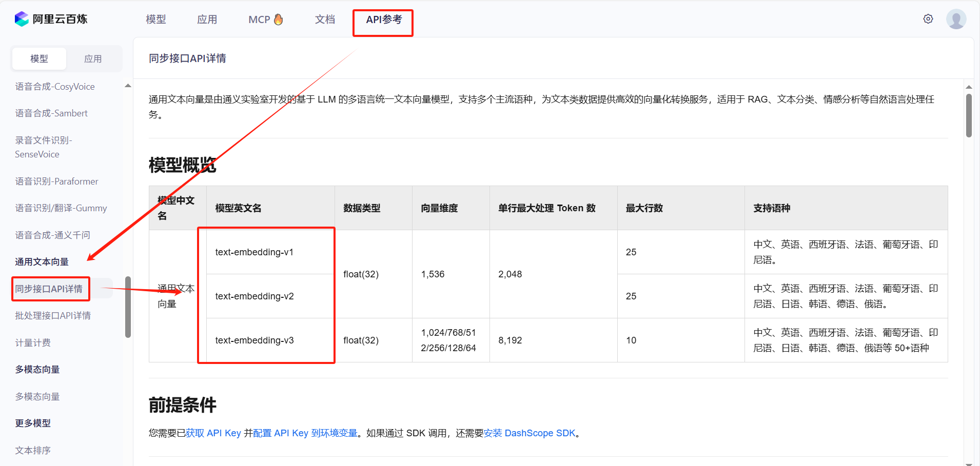
Task: Click the 同步接口API详情 page title
Action: coord(187,58)
